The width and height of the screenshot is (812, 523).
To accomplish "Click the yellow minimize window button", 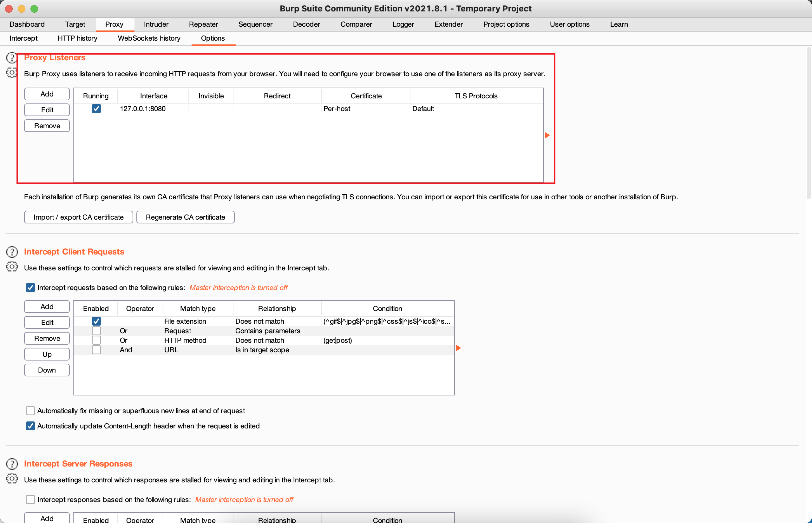I will [x=21, y=9].
